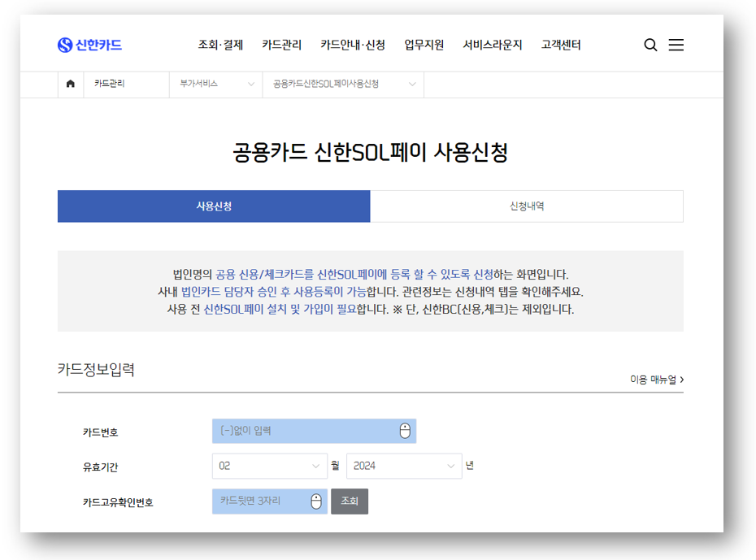756x560 pixels.
Task: Click highlighted text 법인카드 담당자 승인 후 사용등록이 가능
Action: click(x=273, y=292)
